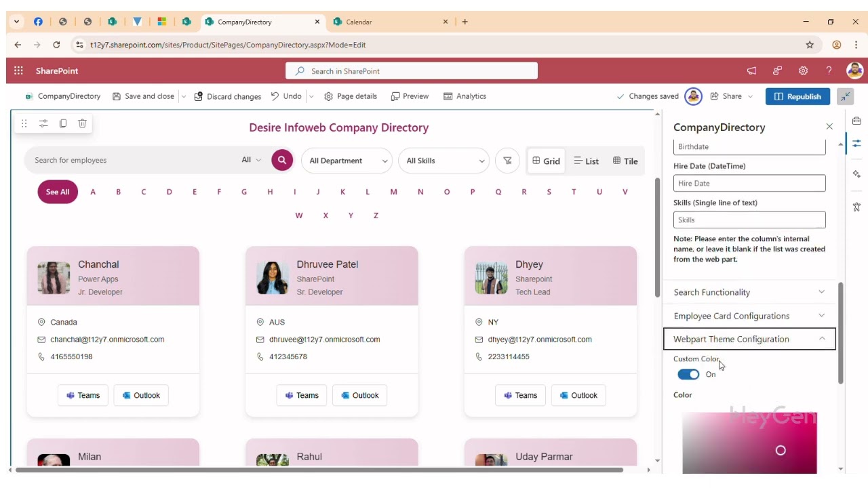Click Dhruvee Patel's profile photo
The width and height of the screenshot is (868, 488).
(x=273, y=278)
